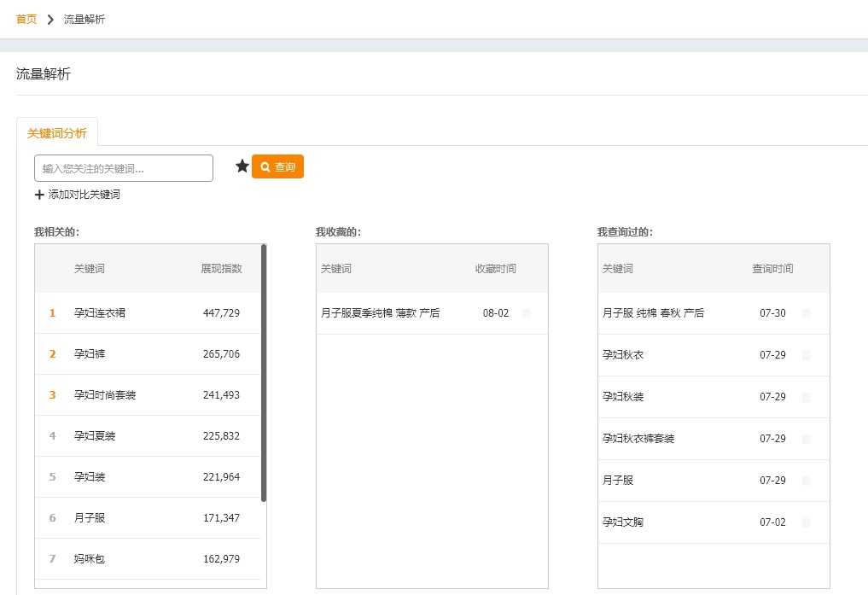The height and width of the screenshot is (595, 868).
Task: Open the 孕妇裤 keyword entry
Action: 90,354
